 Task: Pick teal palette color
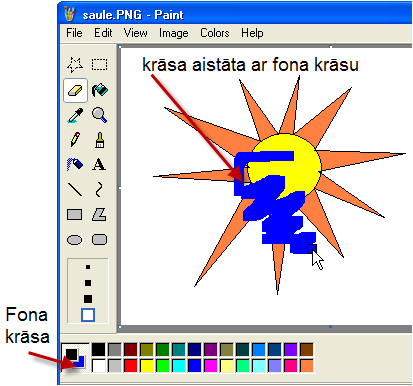coord(179,350)
